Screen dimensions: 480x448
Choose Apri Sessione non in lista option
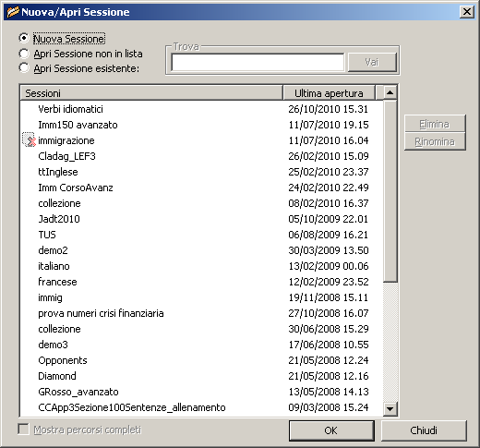click(24, 54)
